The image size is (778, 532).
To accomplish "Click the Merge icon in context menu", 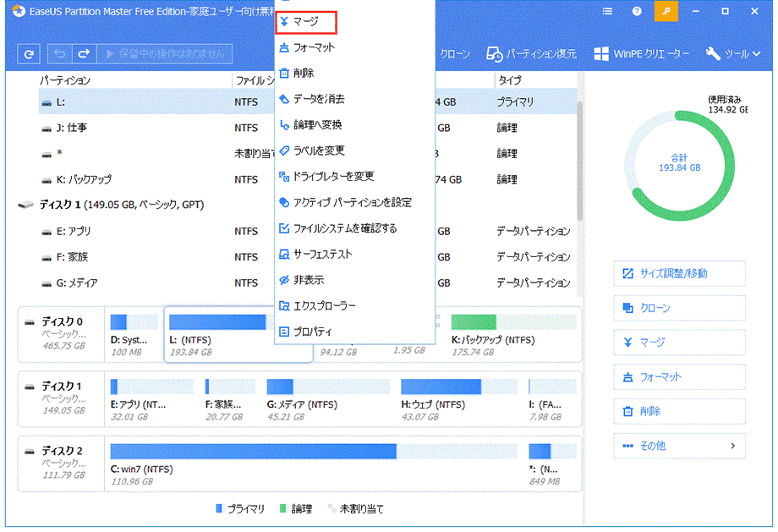I will click(x=284, y=22).
